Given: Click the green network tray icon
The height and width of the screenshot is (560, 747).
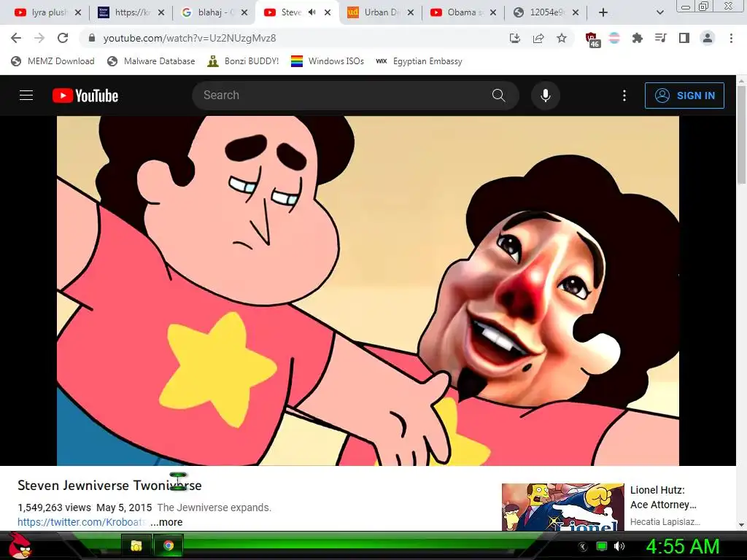Looking at the screenshot, I should coord(602,546).
